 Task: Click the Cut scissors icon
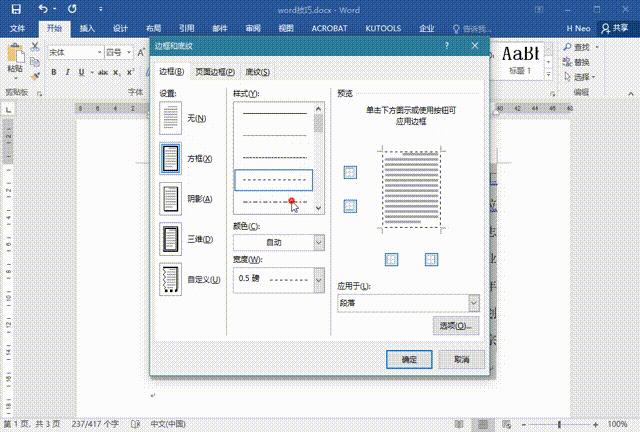35,46
